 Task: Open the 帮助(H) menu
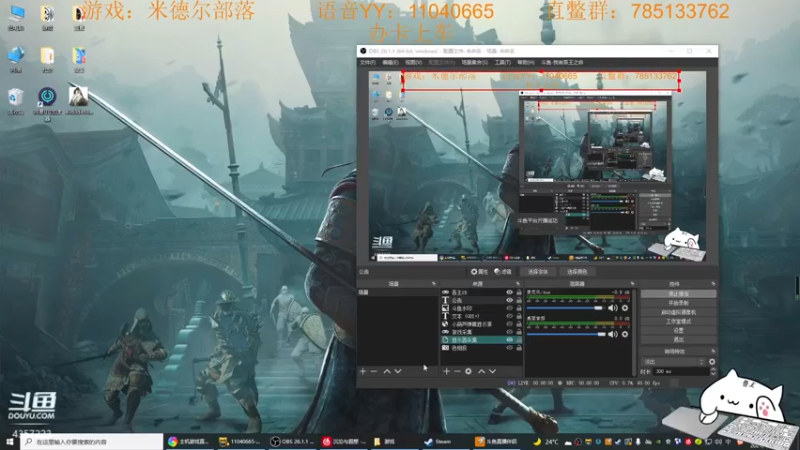click(x=526, y=62)
